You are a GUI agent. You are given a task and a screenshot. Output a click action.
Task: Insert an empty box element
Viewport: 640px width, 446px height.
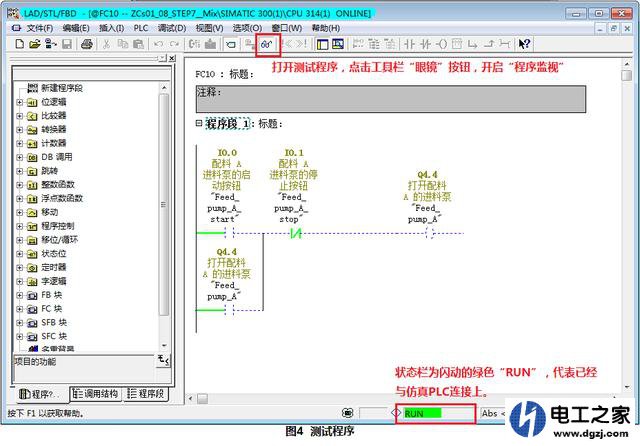pyautogui.click(x=457, y=44)
